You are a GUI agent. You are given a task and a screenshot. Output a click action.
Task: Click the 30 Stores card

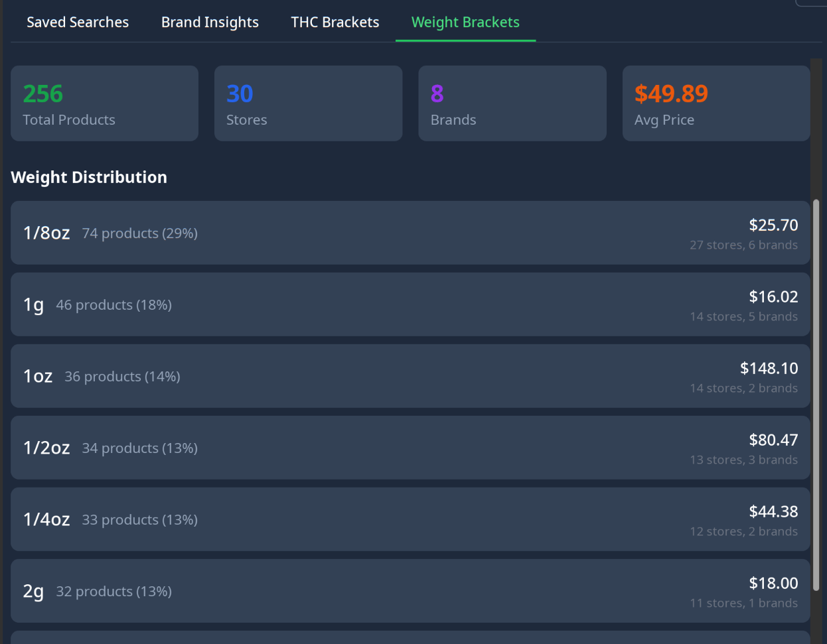click(308, 103)
